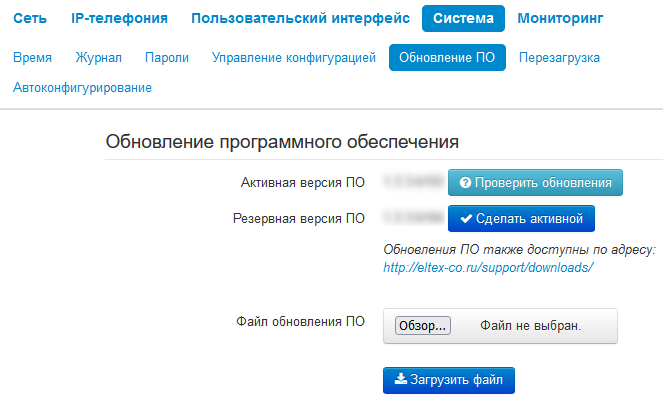The image size is (663, 407).
Task: Go to the Пароли section
Action: 166,58
